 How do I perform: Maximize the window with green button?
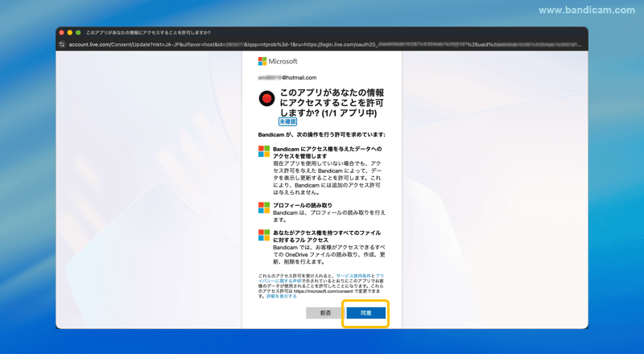pyautogui.click(x=78, y=32)
